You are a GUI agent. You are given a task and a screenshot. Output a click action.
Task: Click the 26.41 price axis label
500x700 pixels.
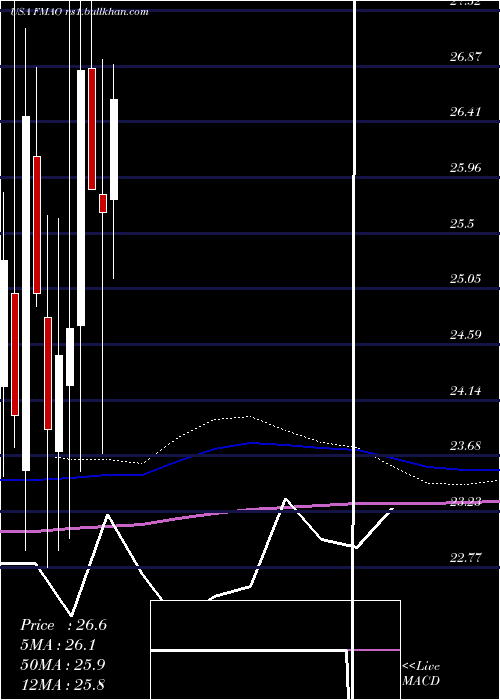click(466, 112)
